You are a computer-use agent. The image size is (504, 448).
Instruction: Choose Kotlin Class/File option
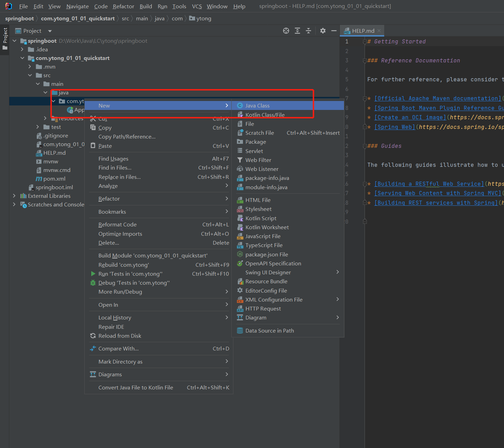288,115
